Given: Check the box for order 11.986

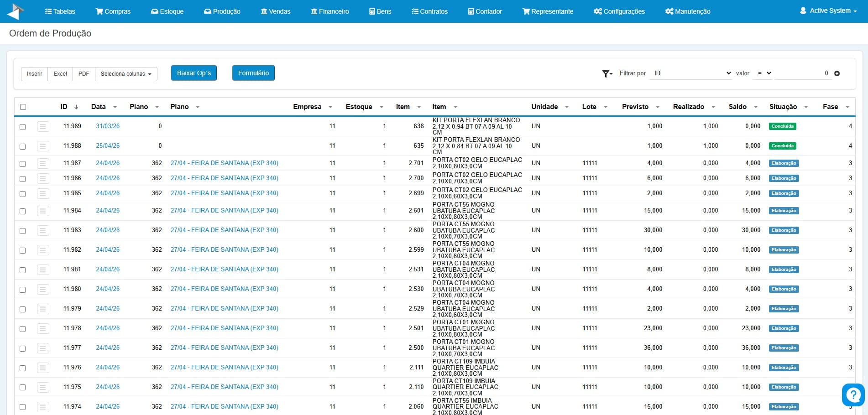Looking at the screenshot, I should click(23, 179).
